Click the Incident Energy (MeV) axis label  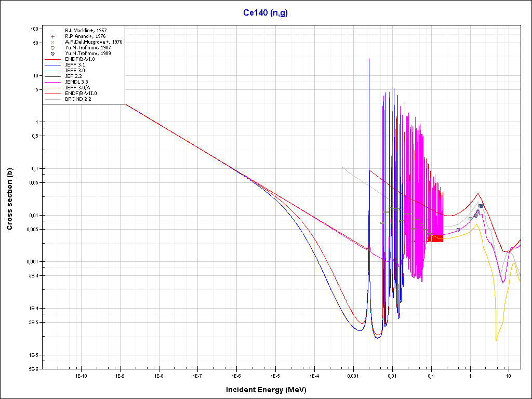[x=270, y=390]
